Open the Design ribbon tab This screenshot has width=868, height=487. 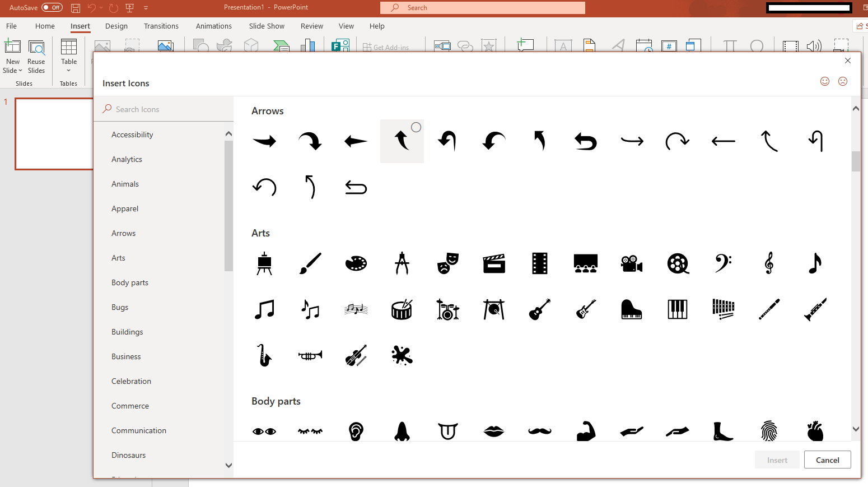click(x=116, y=26)
